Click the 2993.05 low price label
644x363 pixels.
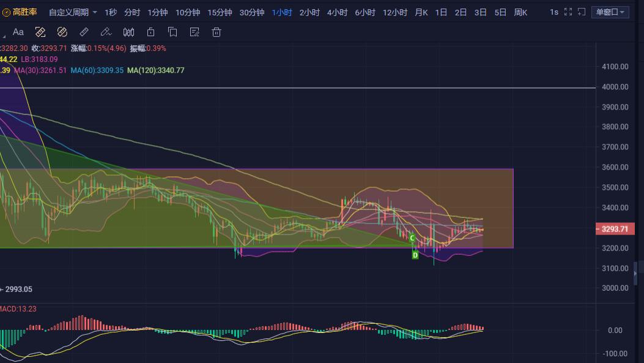(x=18, y=290)
